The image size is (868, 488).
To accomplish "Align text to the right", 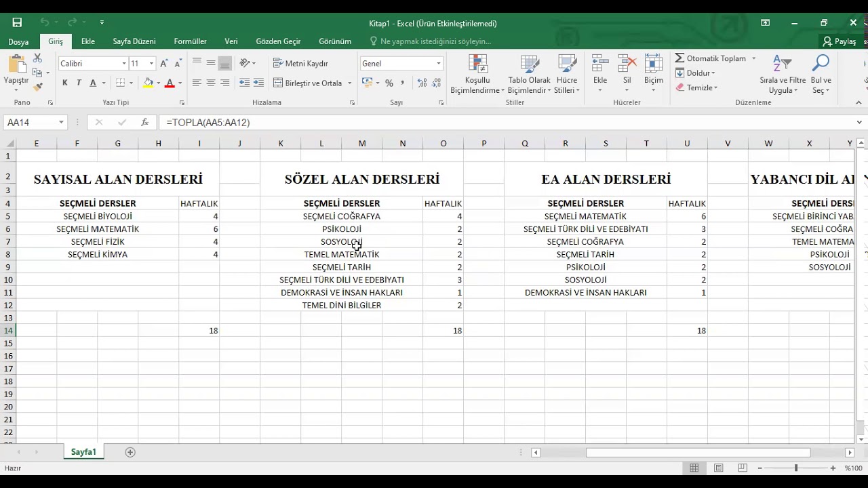I will click(x=225, y=83).
